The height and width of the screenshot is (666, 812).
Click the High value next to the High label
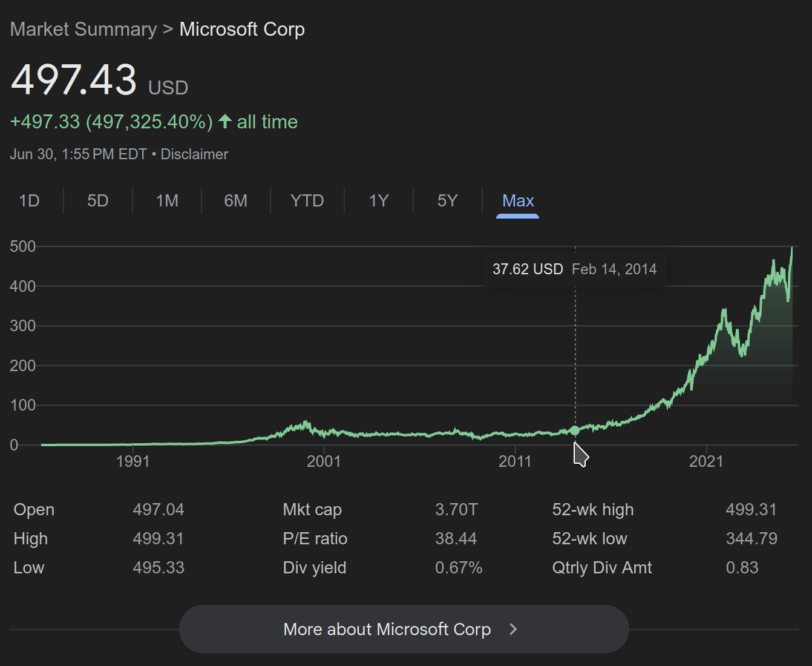coord(159,538)
